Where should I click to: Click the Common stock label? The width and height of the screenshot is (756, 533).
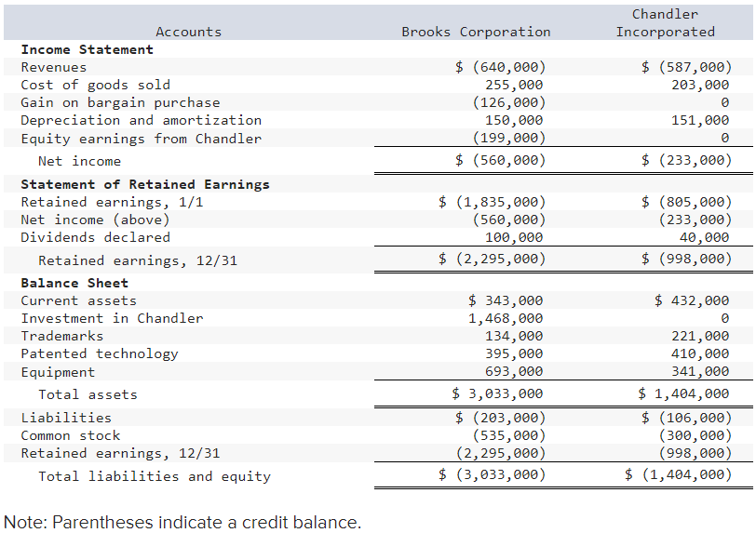(x=71, y=435)
